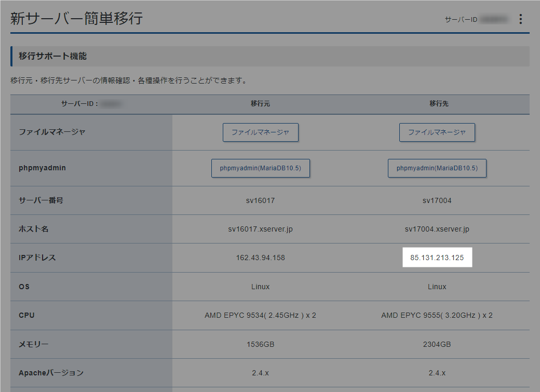Open 移行元 ファイルマネージャ
Image resolution: width=540 pixels, height=392 pixels.
[261, 132]
